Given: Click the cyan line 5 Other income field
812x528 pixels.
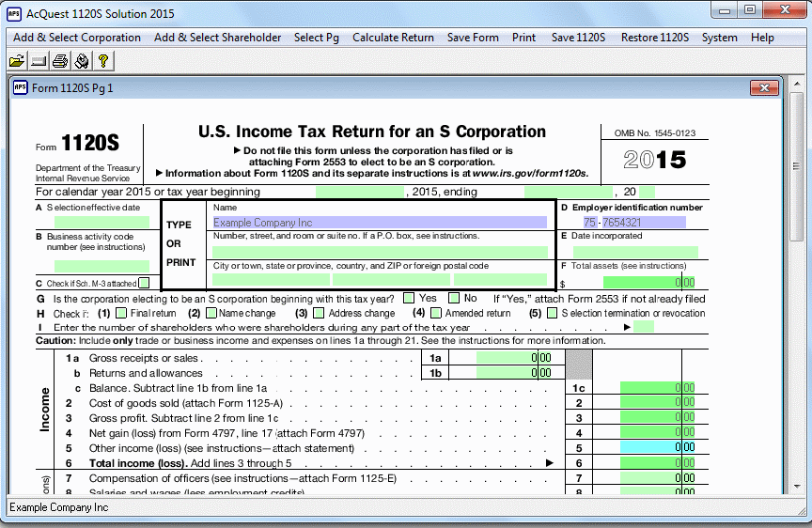Looking at the screenshot, I should click(658, 447).
